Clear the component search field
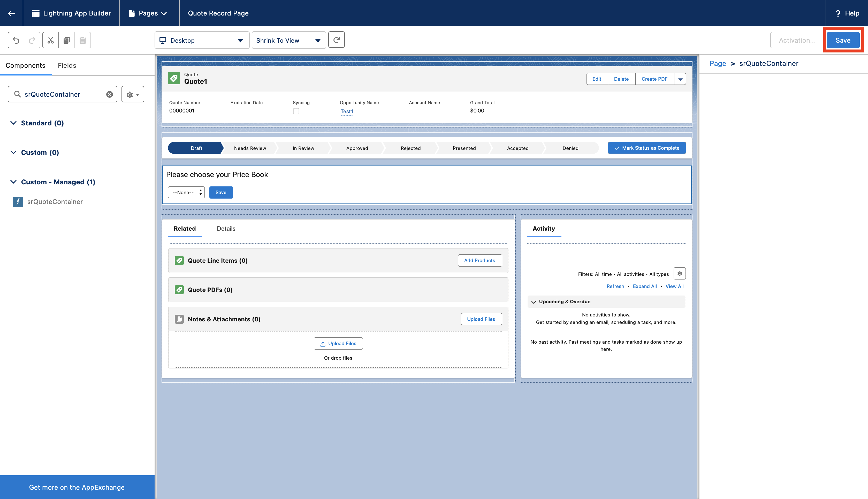The image size is (868, 499). [x=110, y=94]
